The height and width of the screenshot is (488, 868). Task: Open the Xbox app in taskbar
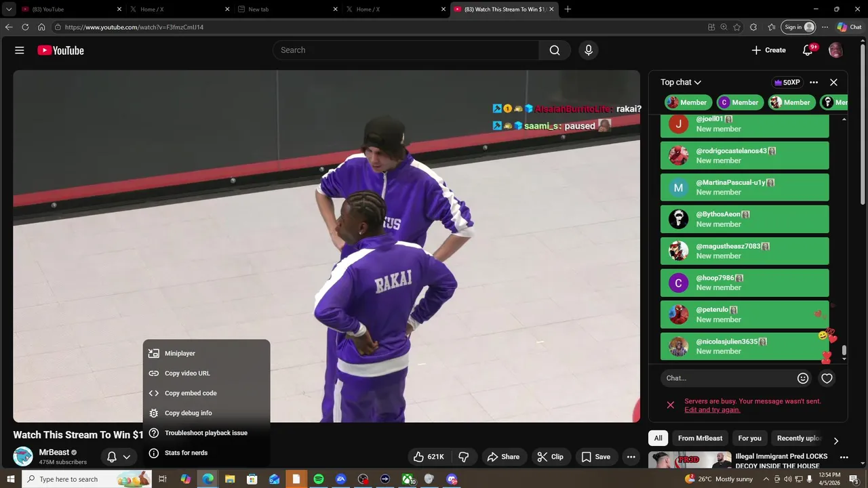pos(408,479)
